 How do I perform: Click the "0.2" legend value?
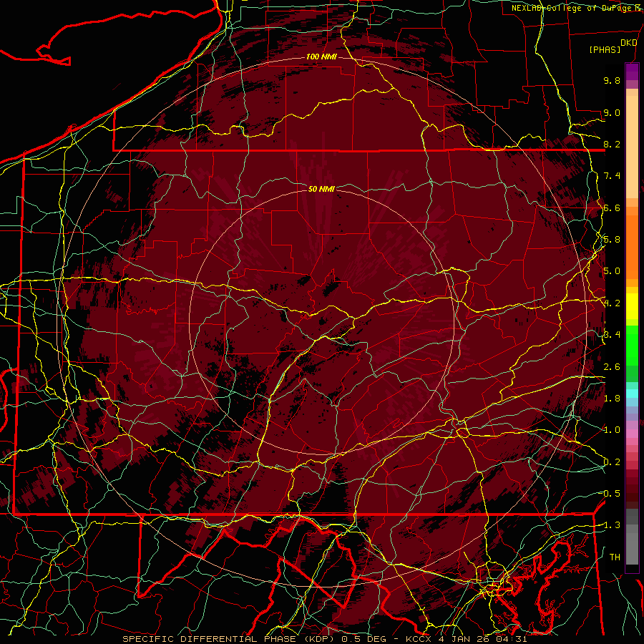[x=612, y=462]
